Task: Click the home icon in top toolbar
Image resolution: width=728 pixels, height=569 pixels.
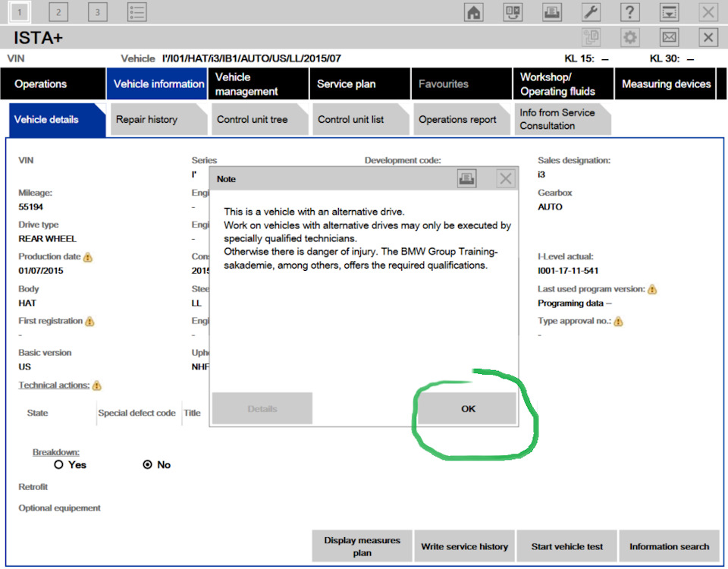Action: click(473, 12)
